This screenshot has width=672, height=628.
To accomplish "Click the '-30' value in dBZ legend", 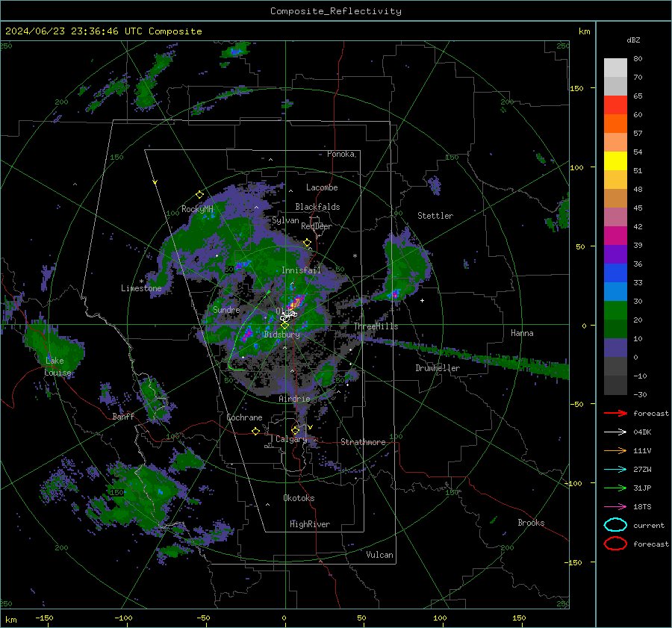I will 640,394.
